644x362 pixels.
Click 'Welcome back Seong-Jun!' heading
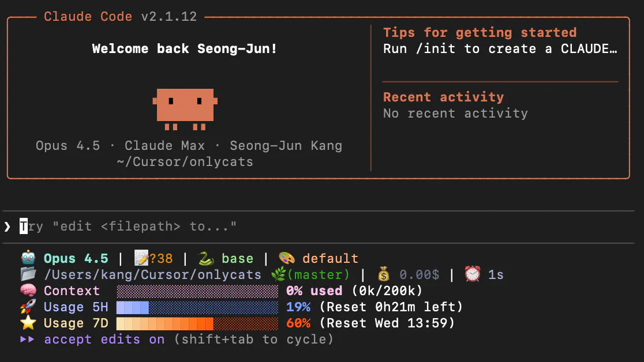pos(185,49)
